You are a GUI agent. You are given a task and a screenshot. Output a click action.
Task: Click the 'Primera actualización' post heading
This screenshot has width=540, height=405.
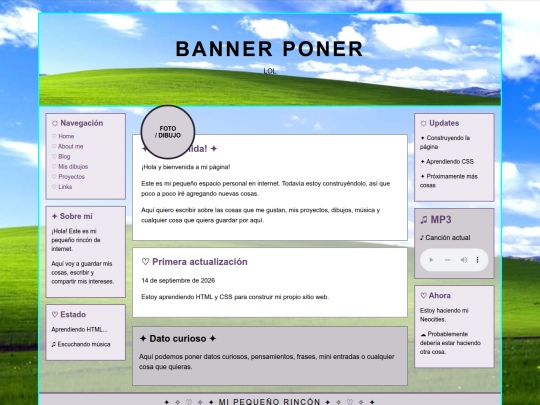pyautogui.click(x=194, y=262)
